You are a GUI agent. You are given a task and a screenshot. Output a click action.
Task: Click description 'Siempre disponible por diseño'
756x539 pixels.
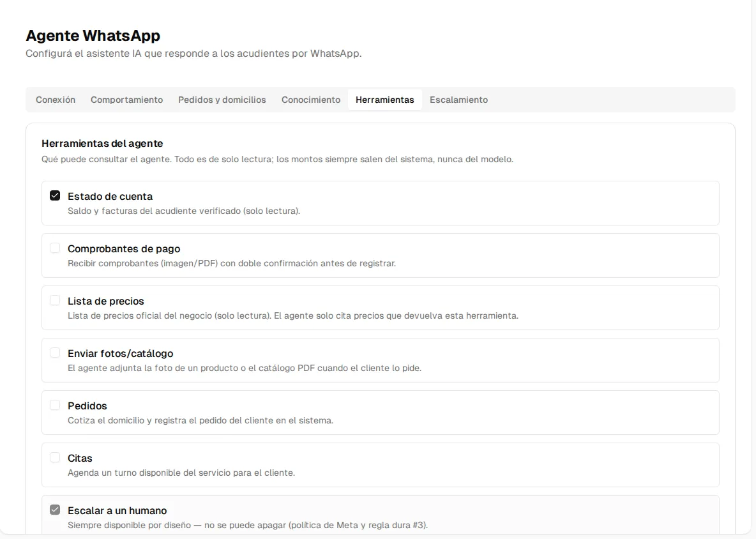pos(248,525)
